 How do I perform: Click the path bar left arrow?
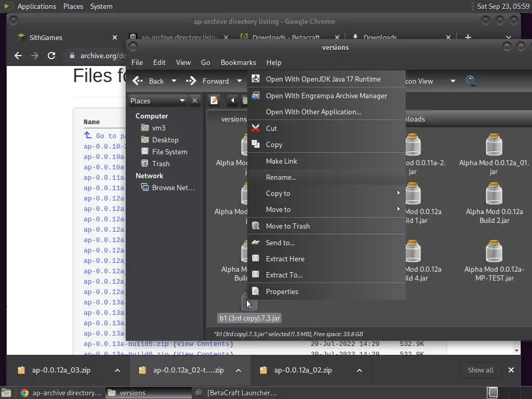(232, 100)
